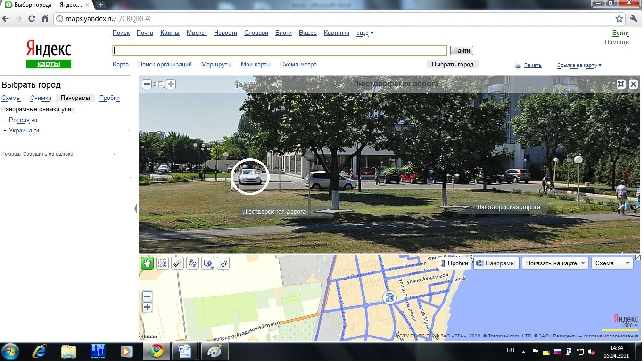Click the right Люстдорфская дорога panorama arrow label

coord(509,207)
